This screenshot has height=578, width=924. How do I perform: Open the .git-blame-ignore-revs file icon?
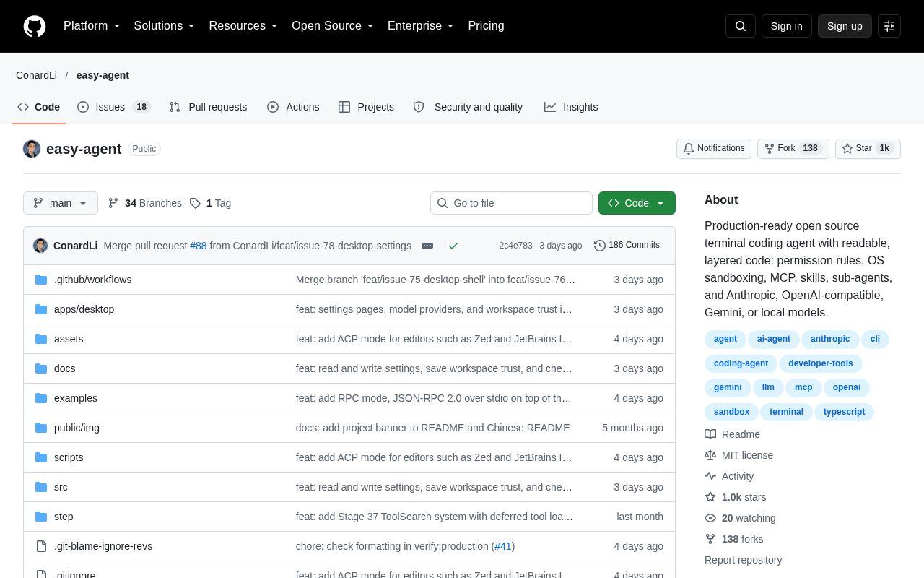[x=41, y=546]
